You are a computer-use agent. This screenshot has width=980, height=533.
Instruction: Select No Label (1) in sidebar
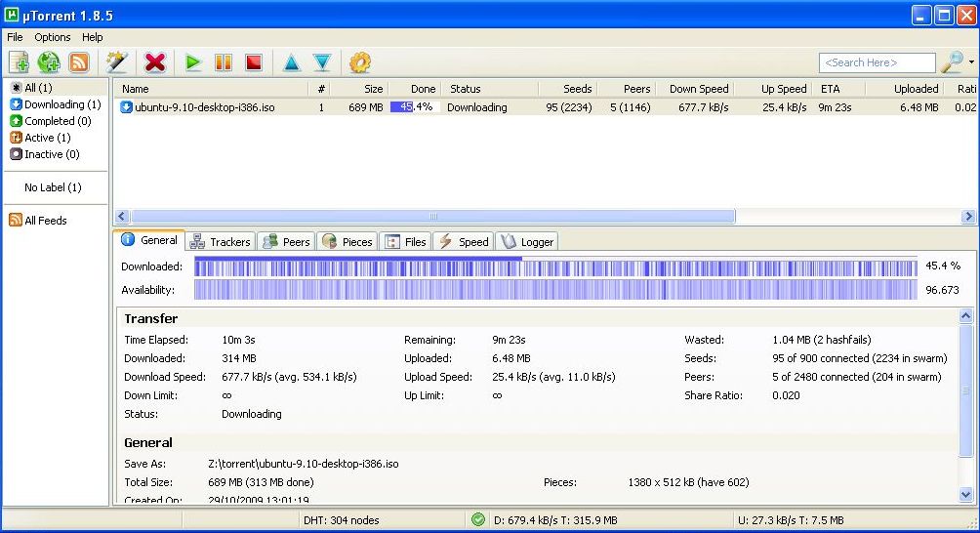[53, 186]
